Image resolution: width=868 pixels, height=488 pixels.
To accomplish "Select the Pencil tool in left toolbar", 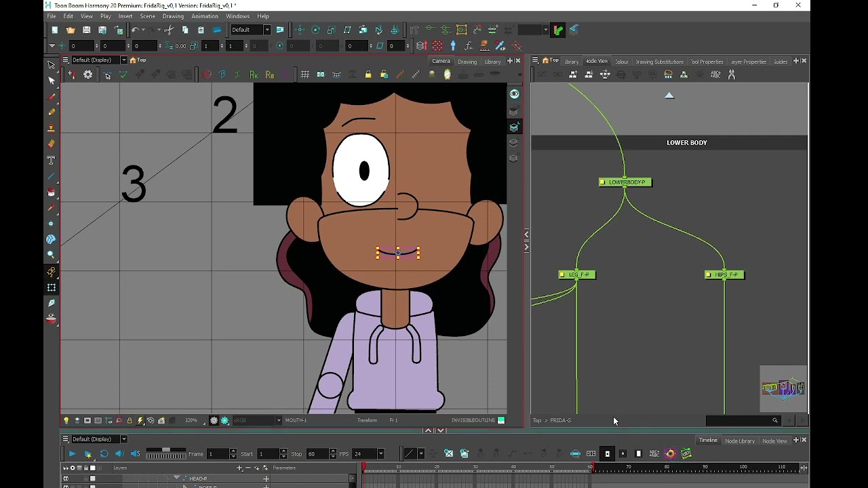I will point(52,112).
